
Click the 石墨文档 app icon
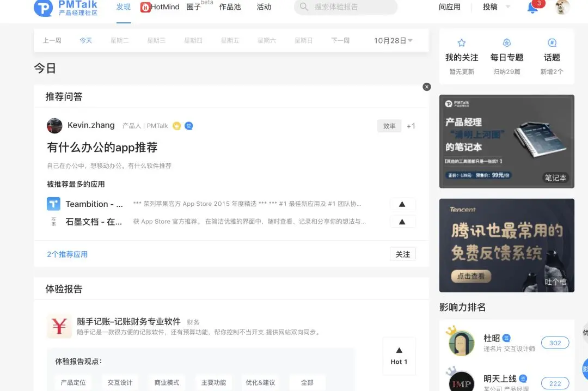pyautogui.click(x=53, y=222)
